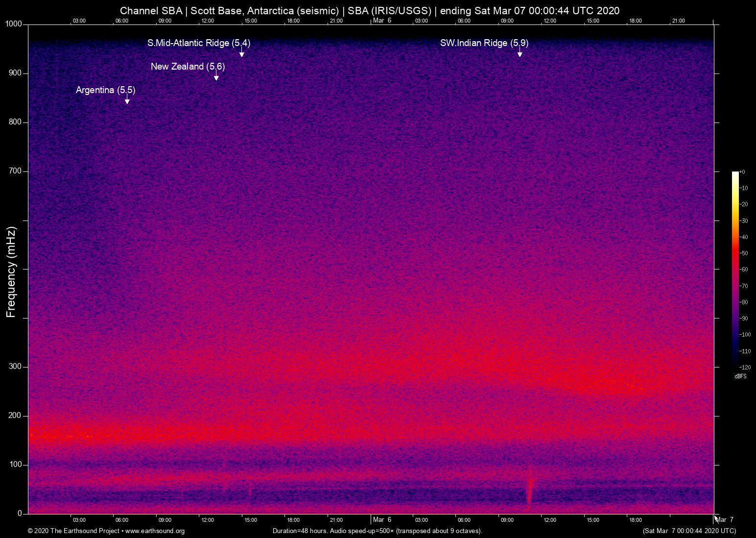Click the Sat Mar 7 timestamp at bottom right

[689, 531]
